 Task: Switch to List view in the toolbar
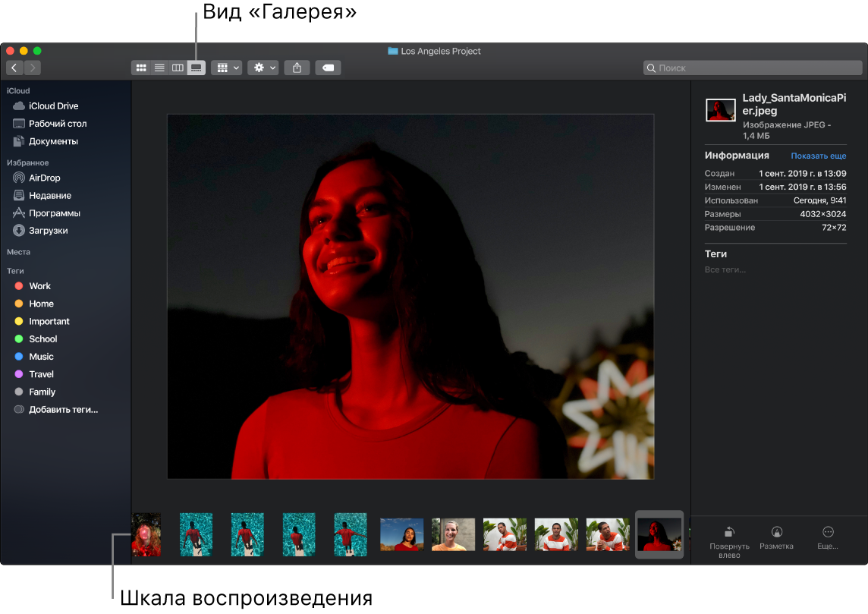159,68
